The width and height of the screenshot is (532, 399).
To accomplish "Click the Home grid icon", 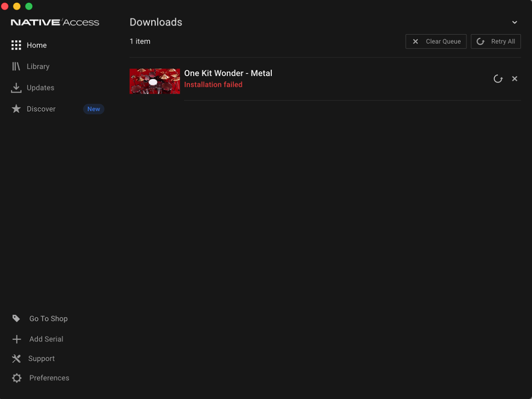I will pyautogui.click(x=16, y=45).
